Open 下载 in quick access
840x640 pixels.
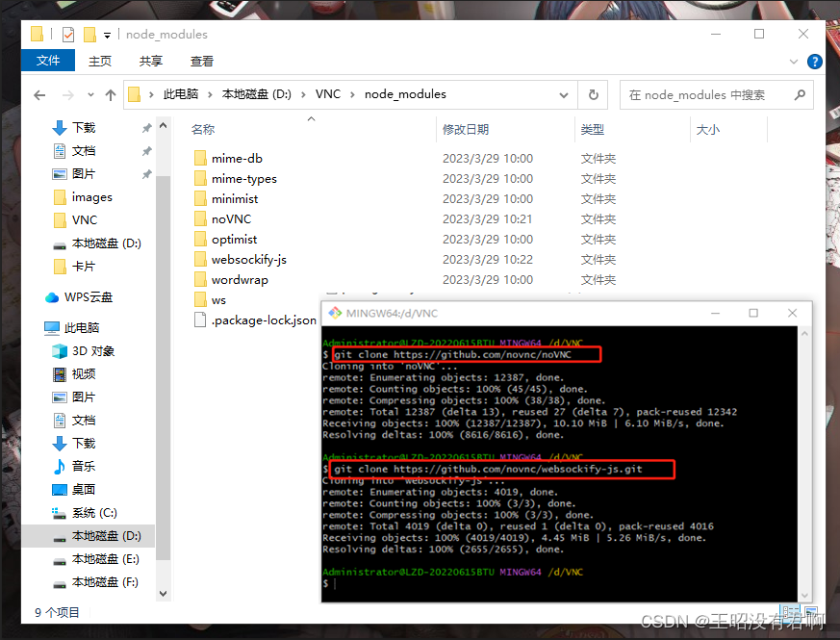(x=84, y=128)
